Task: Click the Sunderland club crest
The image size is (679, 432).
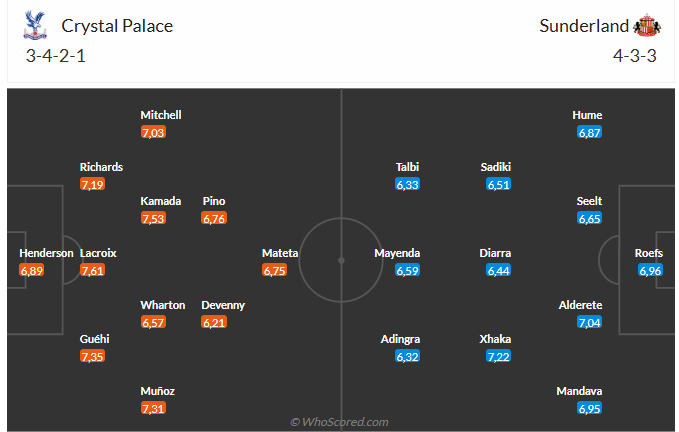Action: (645, 26)
